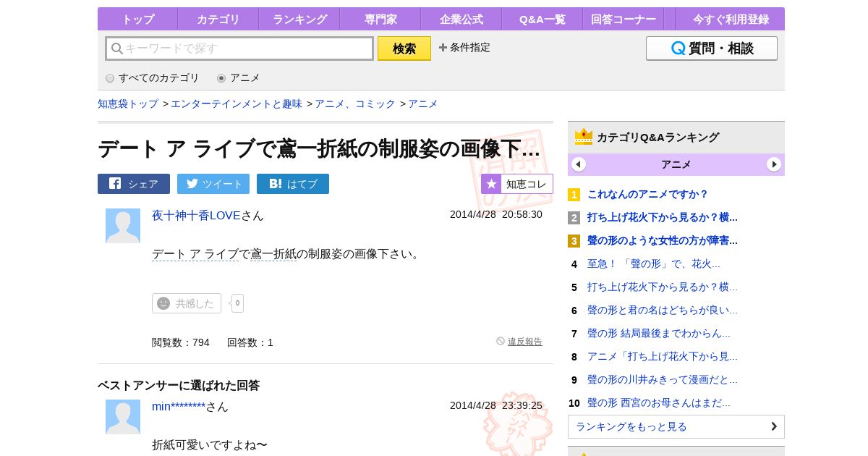Click 回答数：1 text
Screen dimensions: 868x456
pos(250,342)
